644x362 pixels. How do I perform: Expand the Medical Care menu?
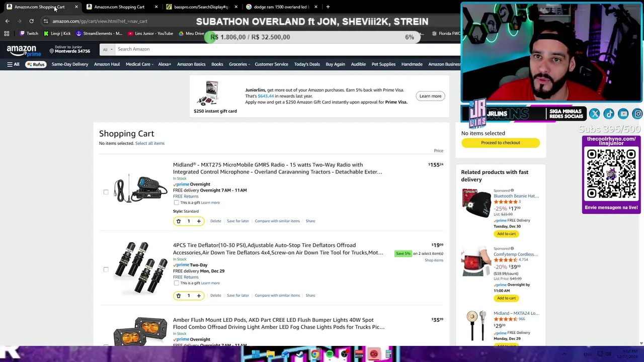139,64
